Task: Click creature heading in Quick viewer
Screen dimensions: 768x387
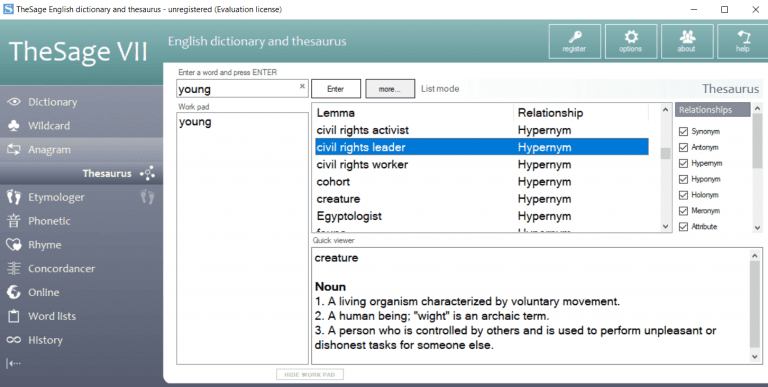Action: click(x=336, y=258)
